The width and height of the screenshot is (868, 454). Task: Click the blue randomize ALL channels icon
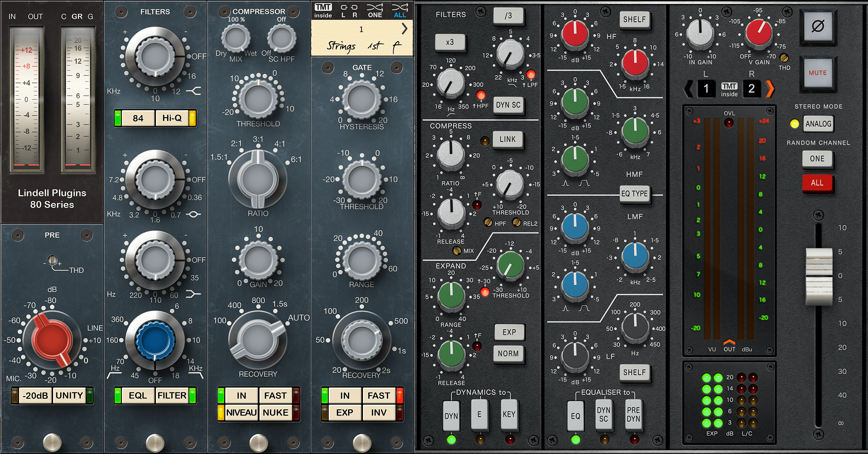[400, 10]
